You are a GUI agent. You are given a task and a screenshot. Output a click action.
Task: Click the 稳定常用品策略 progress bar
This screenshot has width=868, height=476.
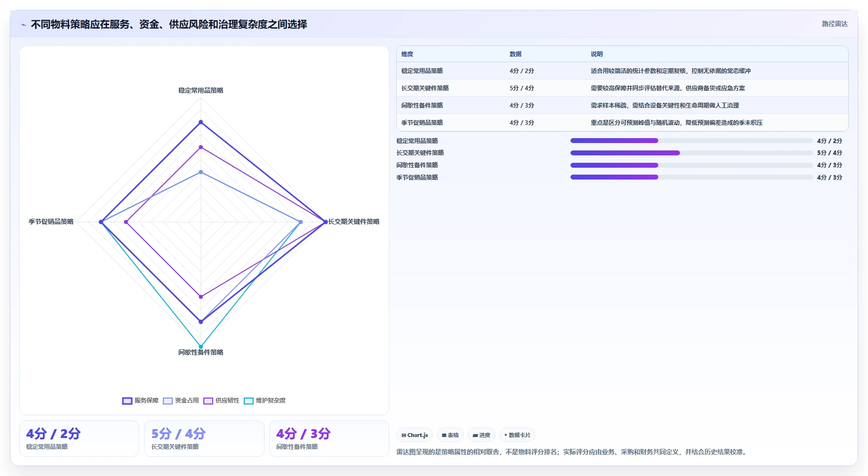click(691, 141)
